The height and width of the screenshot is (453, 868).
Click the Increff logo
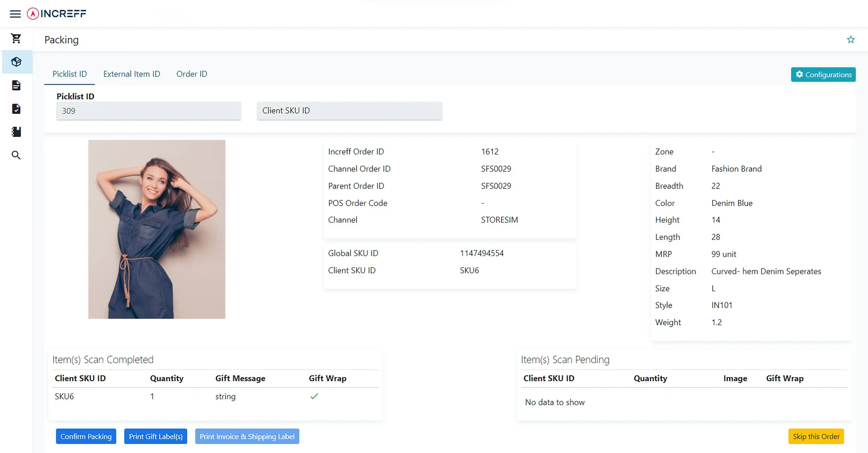57,14
